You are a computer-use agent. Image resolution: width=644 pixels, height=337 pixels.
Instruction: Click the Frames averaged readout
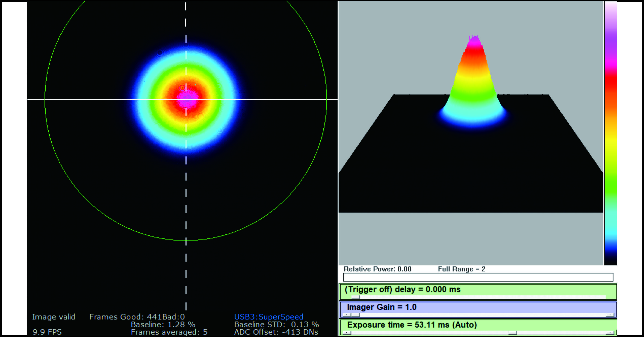tap(169, 332)
